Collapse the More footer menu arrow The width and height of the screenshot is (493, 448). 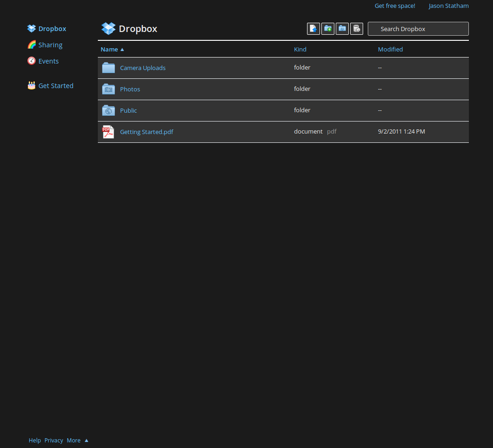(86, 440)
